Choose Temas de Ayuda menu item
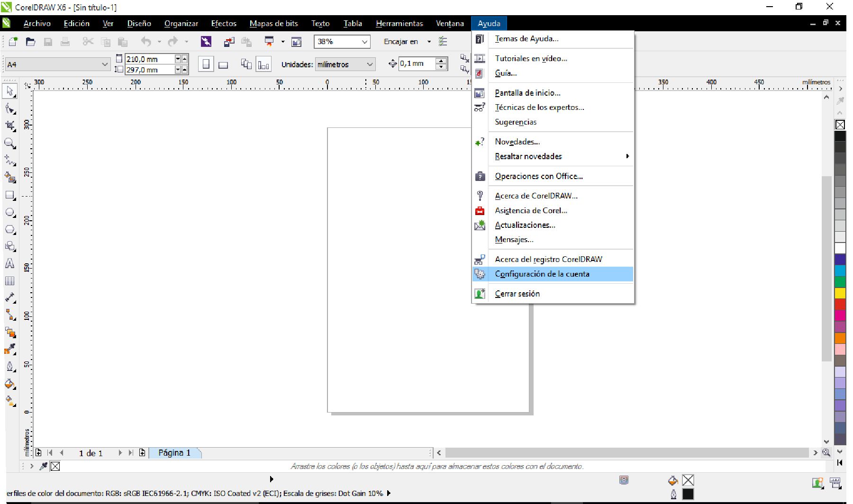Image resolution: width=853 pixels, height=504 pixels. click(553, 39)
